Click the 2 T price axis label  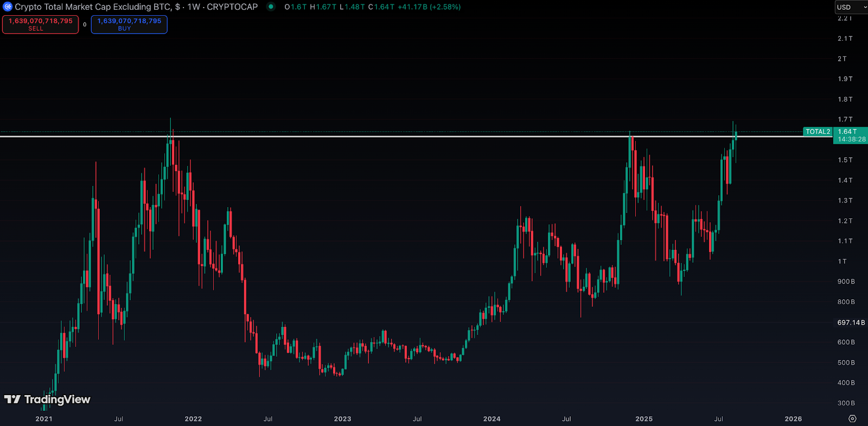[x=842, y=59]
